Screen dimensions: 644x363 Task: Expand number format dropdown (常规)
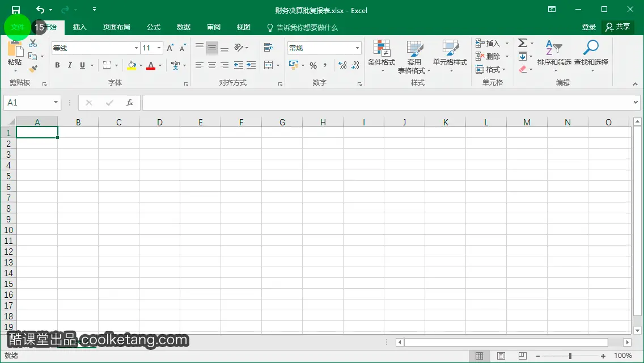[x=357, y=48]
